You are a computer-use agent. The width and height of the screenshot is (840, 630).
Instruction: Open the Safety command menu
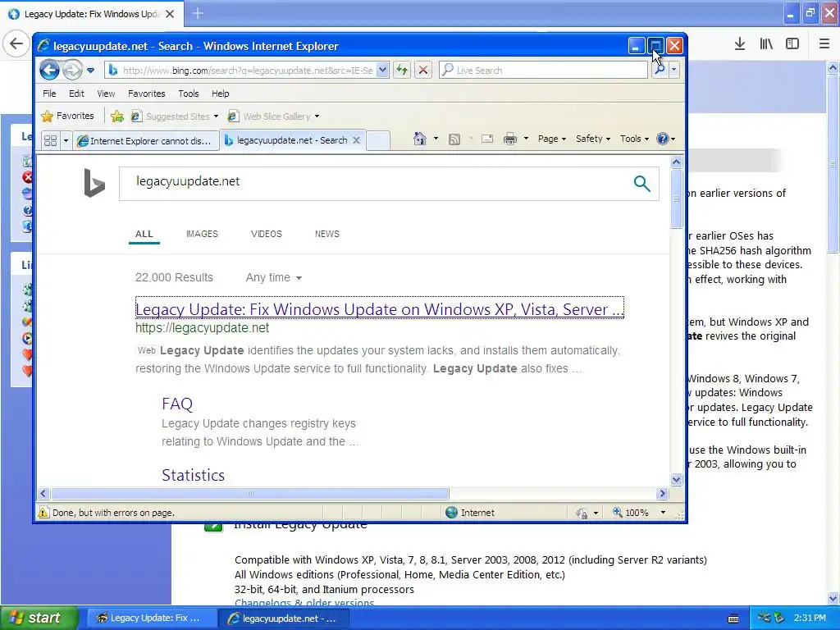tap(592, 139)
